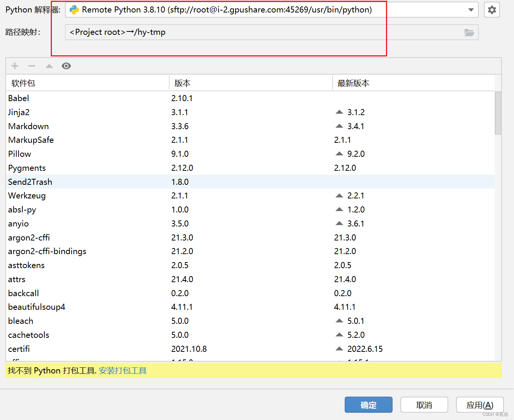The image size is (514, 420).
Task: Click asttokens version cell 2.0.5
Action: tap(180, 265)
